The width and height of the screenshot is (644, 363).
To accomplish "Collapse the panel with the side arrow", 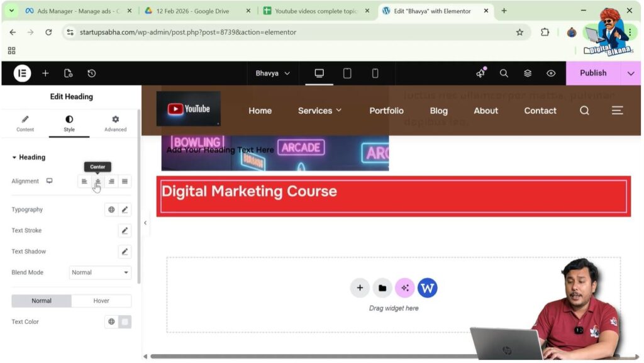I will 145,223.
